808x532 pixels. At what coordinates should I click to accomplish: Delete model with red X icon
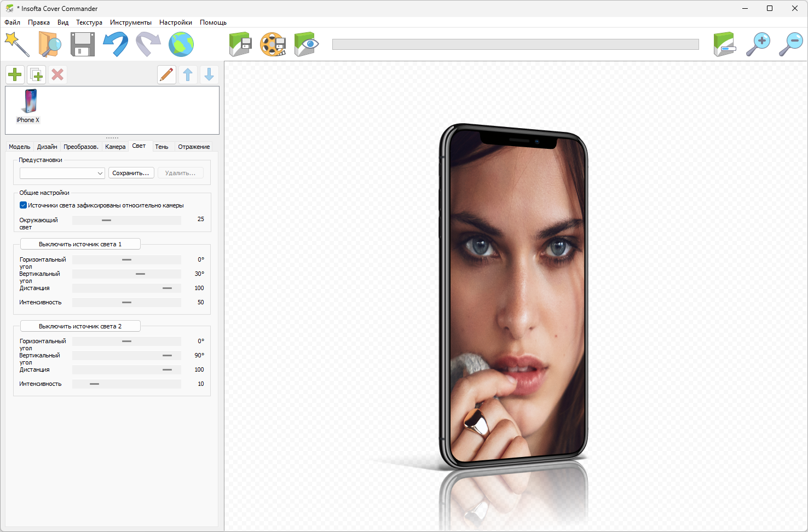pos(57,74)
